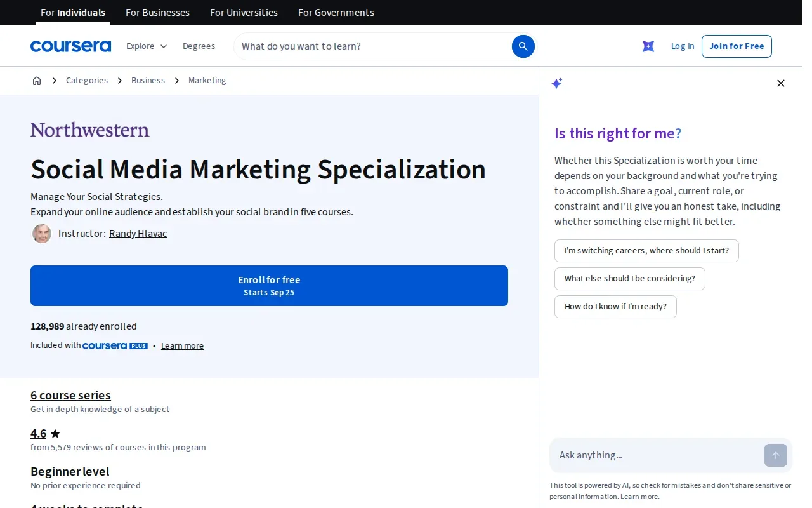Click the sparkle icon atop the AI panel
This screenshot has height=508, width=812.
(557, 83)
